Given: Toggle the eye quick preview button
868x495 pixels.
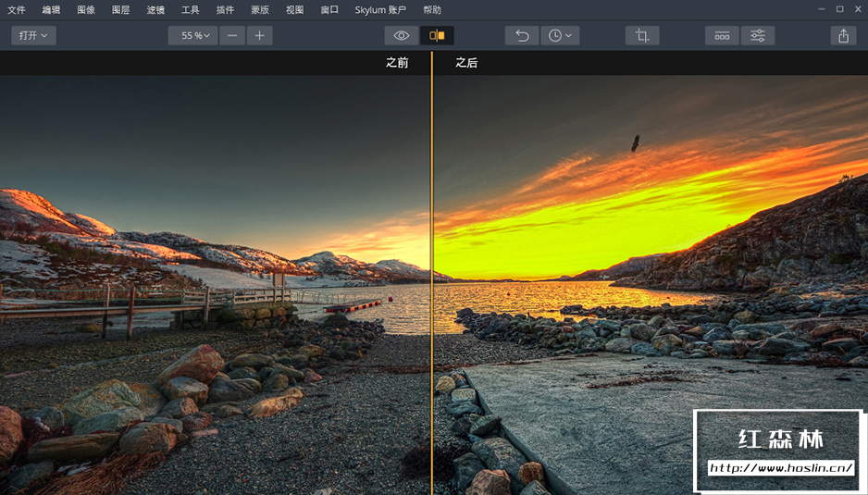Looking at the screenshot, I should 402,35.
